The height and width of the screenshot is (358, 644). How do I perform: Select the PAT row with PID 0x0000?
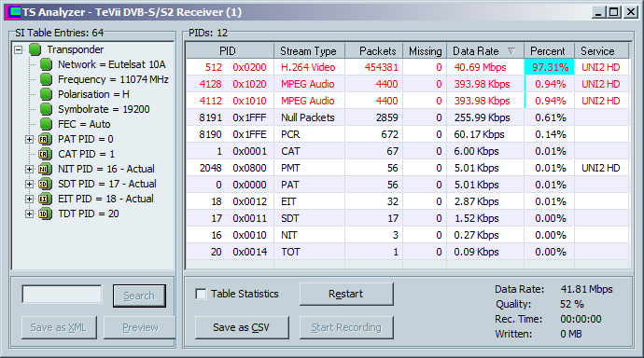pyautogui.click(x=408, y=185)
